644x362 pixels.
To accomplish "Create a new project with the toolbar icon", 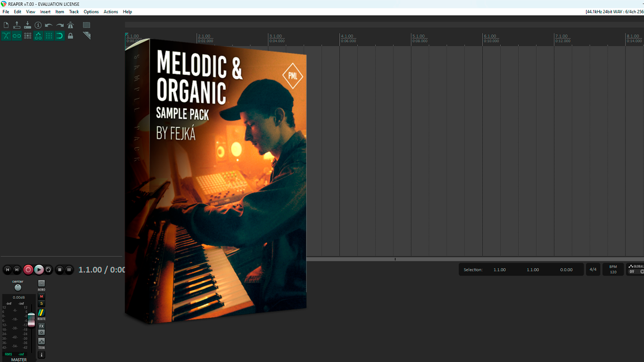I will (x=6, y=25).
